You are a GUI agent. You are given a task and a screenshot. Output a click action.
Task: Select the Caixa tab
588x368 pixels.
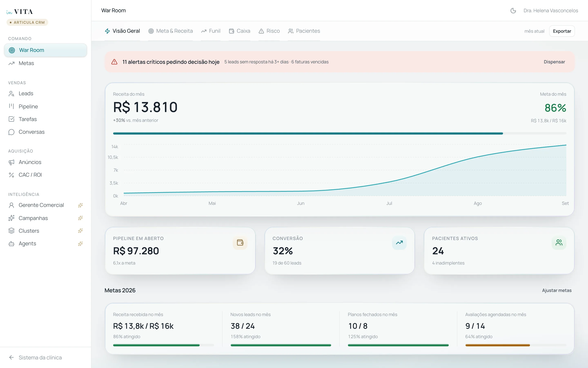pos(239,31)
